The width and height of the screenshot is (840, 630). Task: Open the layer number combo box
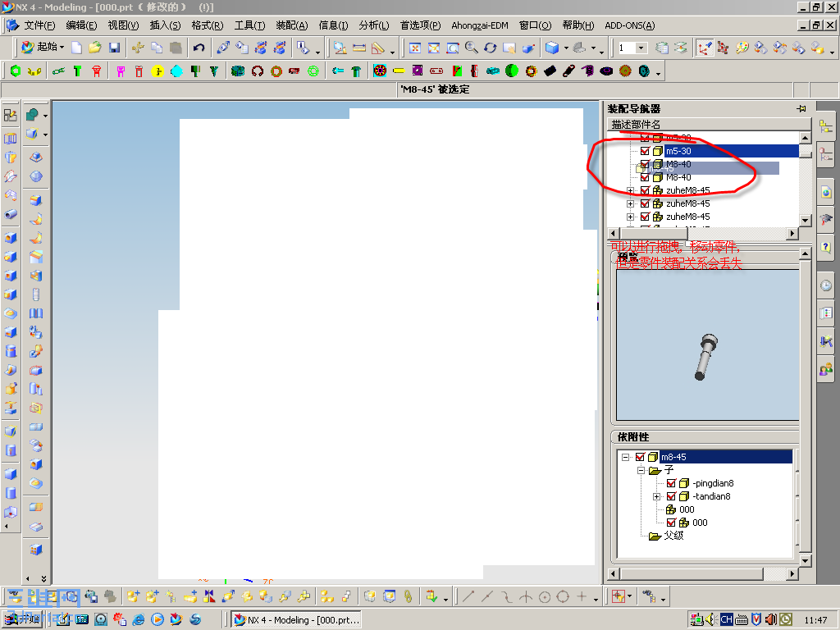pyautogui.click(x=632, y=48)
